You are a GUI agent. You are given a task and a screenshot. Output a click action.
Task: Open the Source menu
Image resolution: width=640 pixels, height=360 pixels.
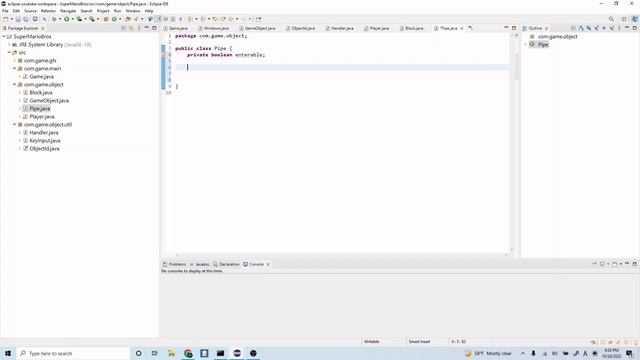30,11
